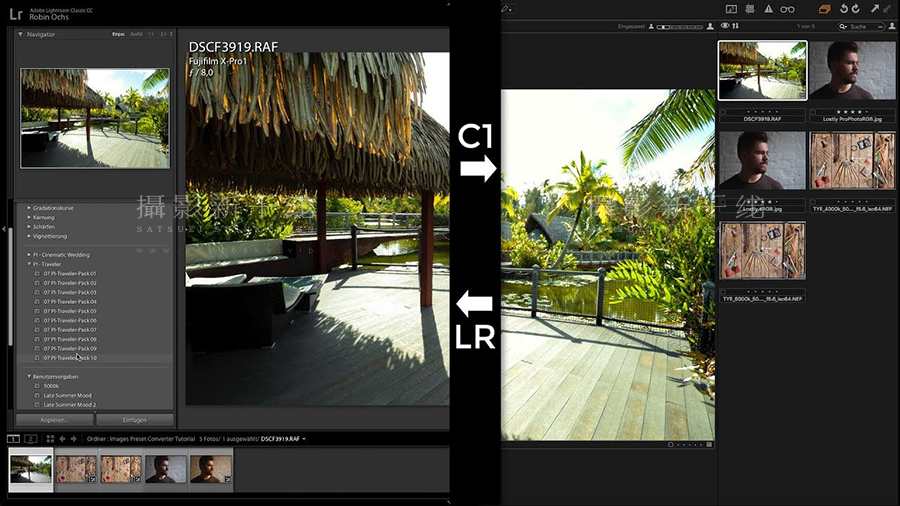The height and width of the screenshot is (506, 900).
Task: Select the DSCF3919.RAF browser thumbnail
Action: [762, 70]
